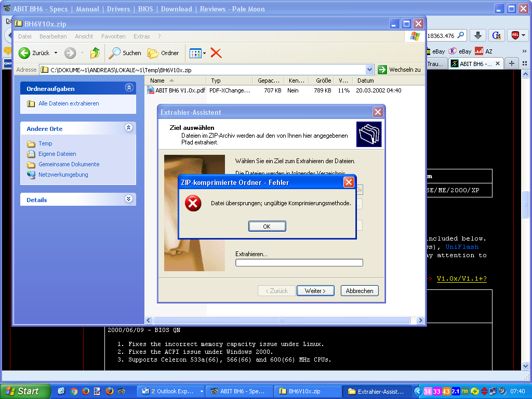532x399 pixels.
Task: Open the AZ bookmark in Pale Moon
Action: click(x=484, y=51)
